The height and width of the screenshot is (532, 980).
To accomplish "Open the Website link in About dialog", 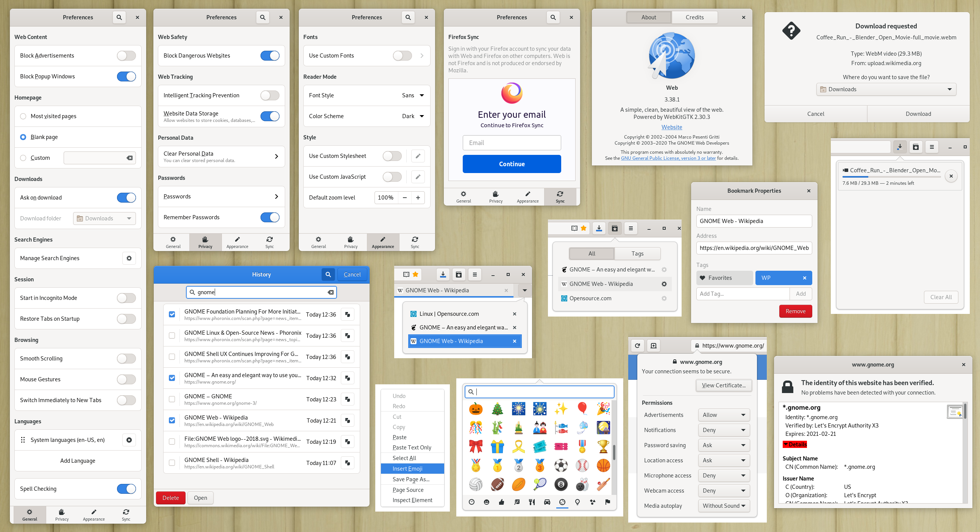I will (671, 127).
